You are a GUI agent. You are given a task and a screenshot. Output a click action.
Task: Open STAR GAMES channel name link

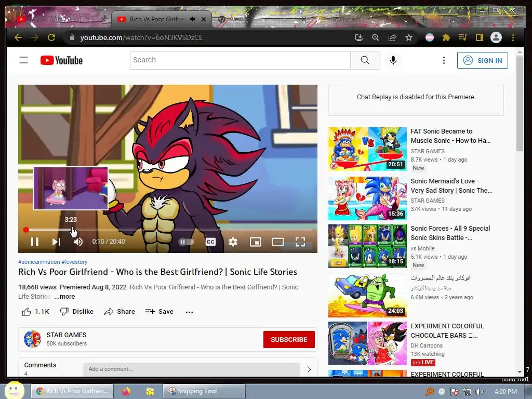click(x=66, y=335)
